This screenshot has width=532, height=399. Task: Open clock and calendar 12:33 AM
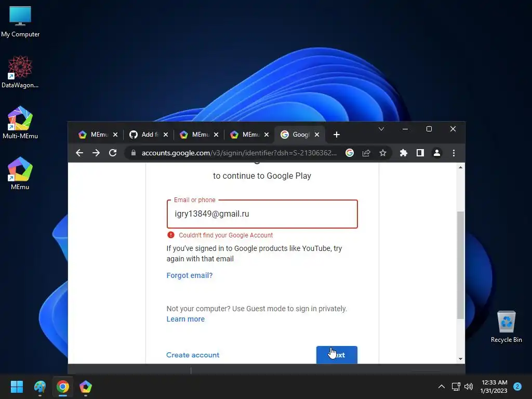pyautogui.click(x=494, y=387)
